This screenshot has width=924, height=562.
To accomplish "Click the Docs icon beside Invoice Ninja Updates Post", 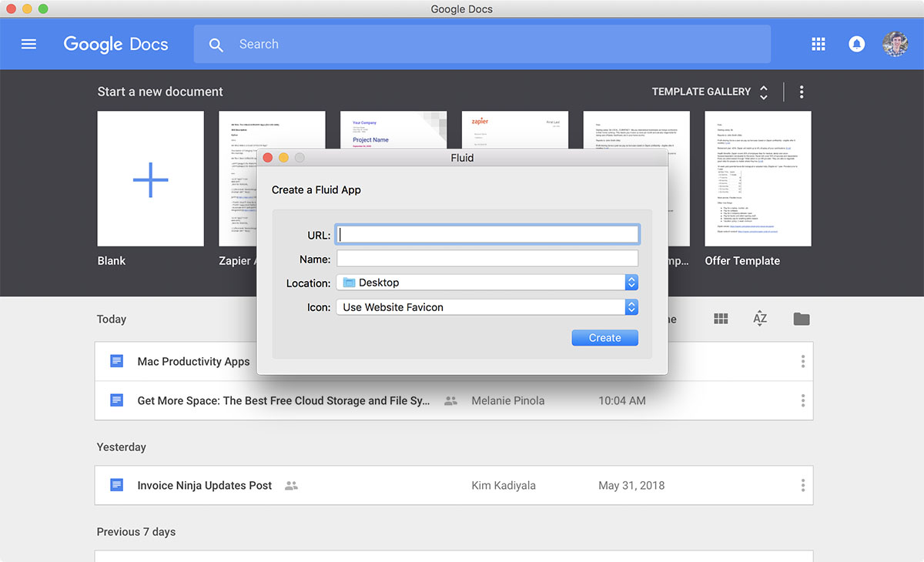I will [117, 485].
